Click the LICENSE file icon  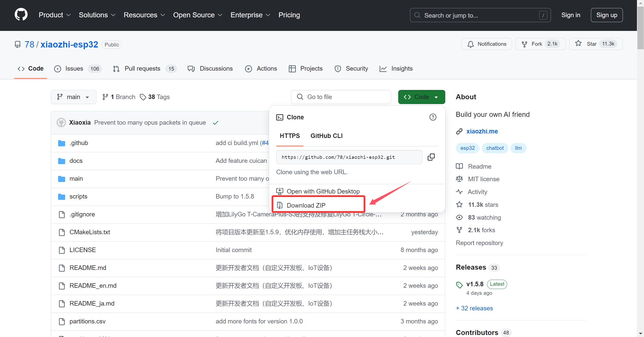[x=62, y=250]
